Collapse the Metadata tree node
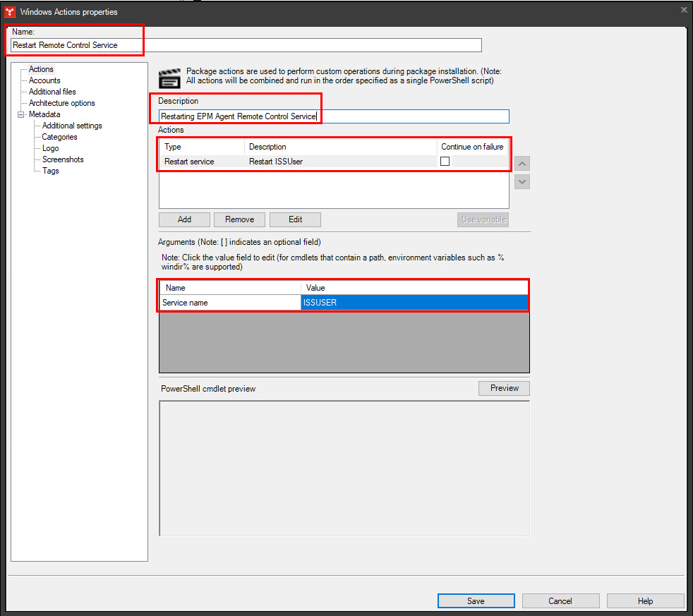Screen dimensions: 693x616 (x=21, y=114)
